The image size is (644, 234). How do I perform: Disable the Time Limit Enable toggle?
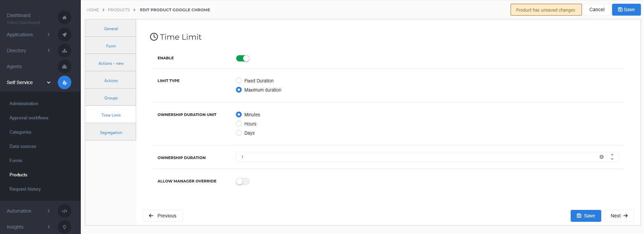pos(243,58)
